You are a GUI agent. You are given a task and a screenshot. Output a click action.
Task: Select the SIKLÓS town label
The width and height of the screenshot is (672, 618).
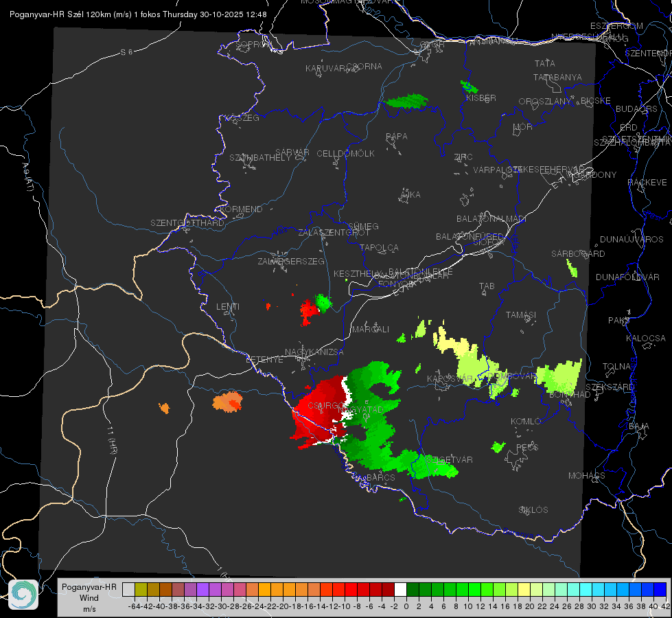point(533,510)
